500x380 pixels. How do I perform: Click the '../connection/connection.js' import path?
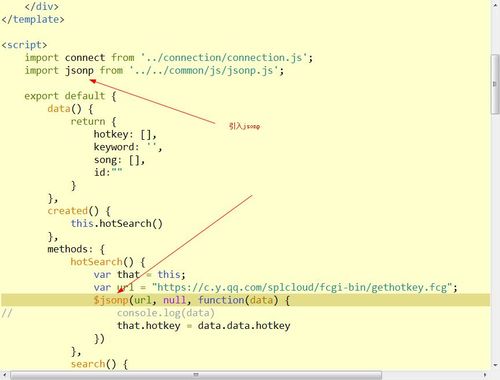pyautogui.click(x=224, y=58)
